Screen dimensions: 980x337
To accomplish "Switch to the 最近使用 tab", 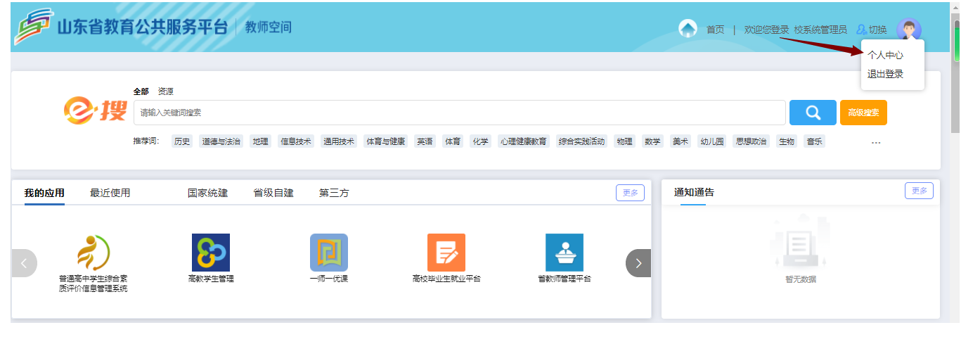I will coord(110,193).
